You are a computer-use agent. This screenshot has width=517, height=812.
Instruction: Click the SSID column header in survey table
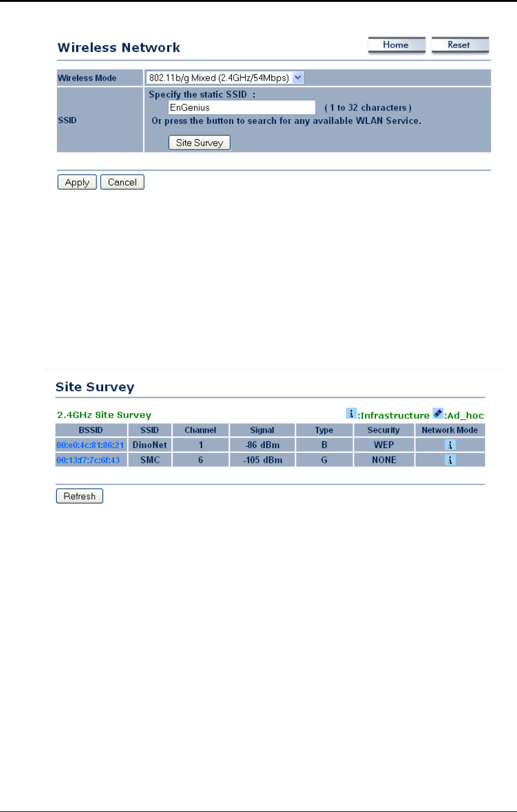pyautogui.click(x=150, y=430)
